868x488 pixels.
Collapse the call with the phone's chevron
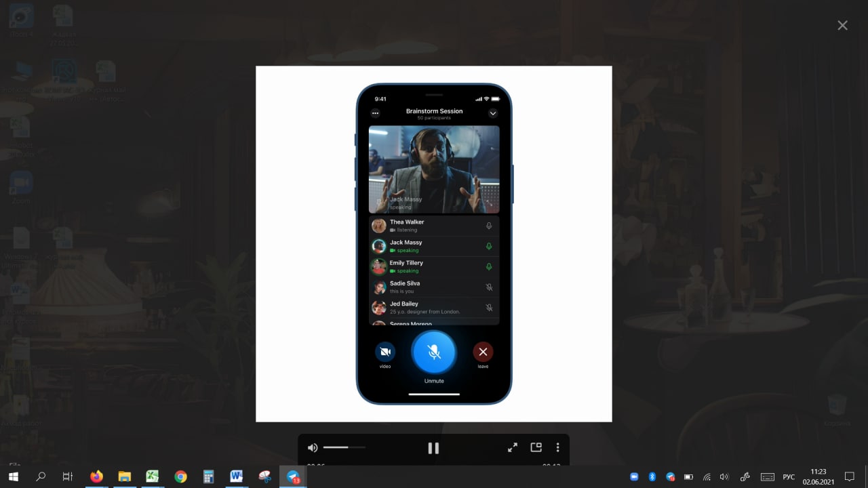493,113
